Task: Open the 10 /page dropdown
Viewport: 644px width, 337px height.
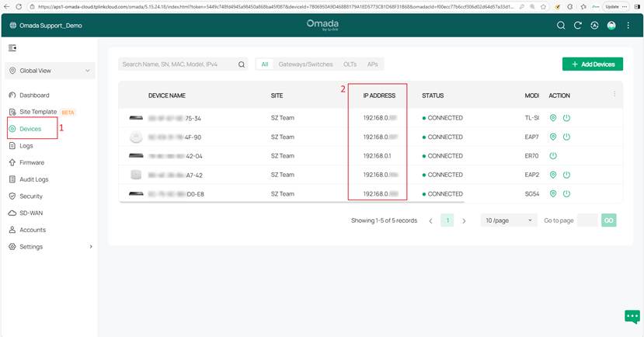Action: [x=508, y=221]
